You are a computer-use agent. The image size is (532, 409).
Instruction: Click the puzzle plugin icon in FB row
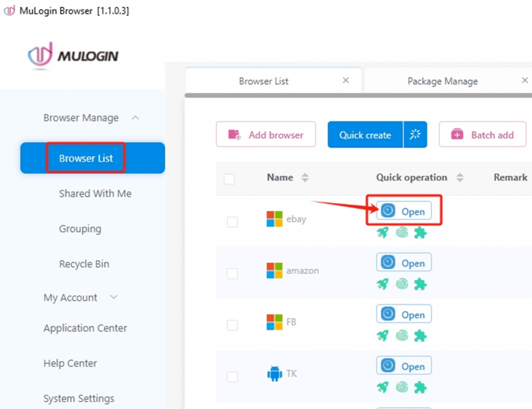(420, 336)
